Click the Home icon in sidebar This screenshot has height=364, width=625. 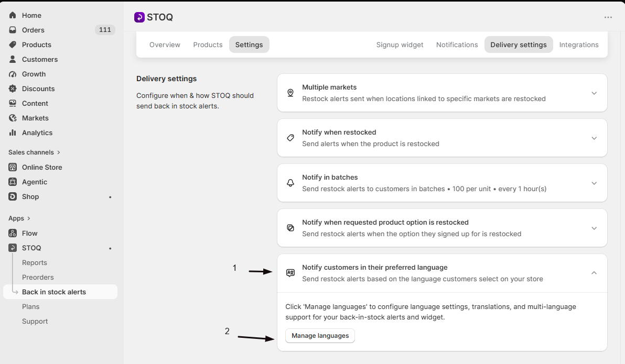tap(13, 15)
